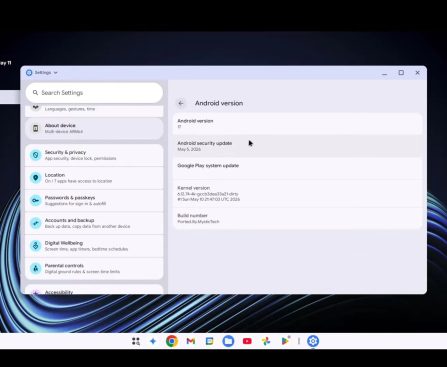Select the Android version row
This screenshot has height=367, width=447.
point(297,124)
